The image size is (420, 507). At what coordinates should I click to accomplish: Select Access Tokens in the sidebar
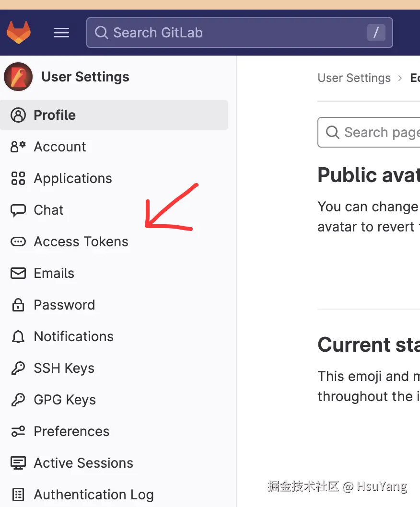tap(81, 242)
